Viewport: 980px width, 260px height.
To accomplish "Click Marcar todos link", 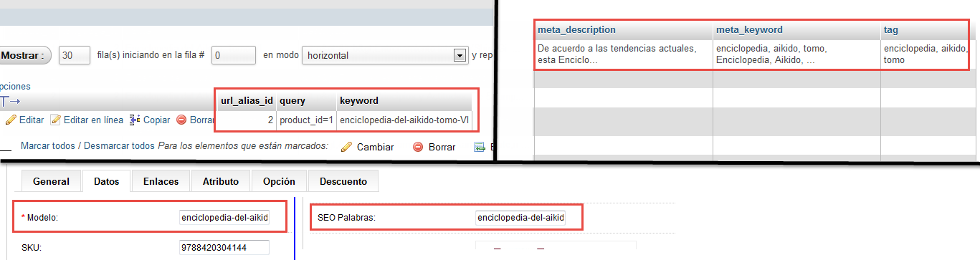I will pos(47,145).
